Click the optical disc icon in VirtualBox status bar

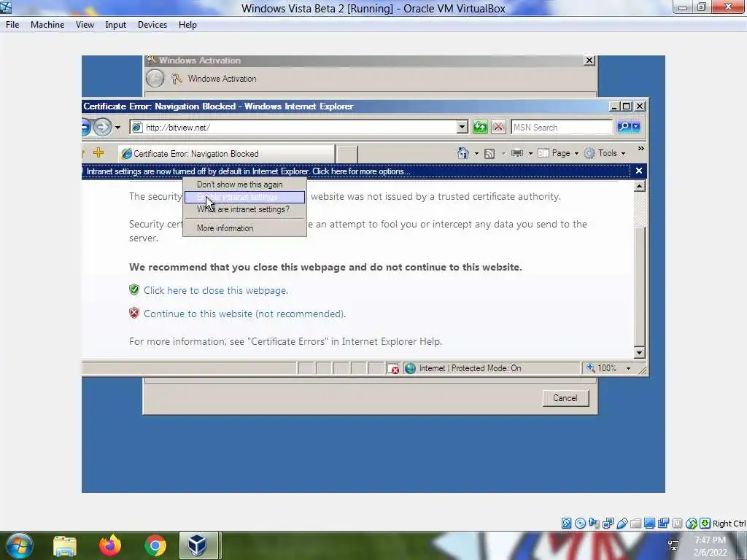(x=580, y=524)
